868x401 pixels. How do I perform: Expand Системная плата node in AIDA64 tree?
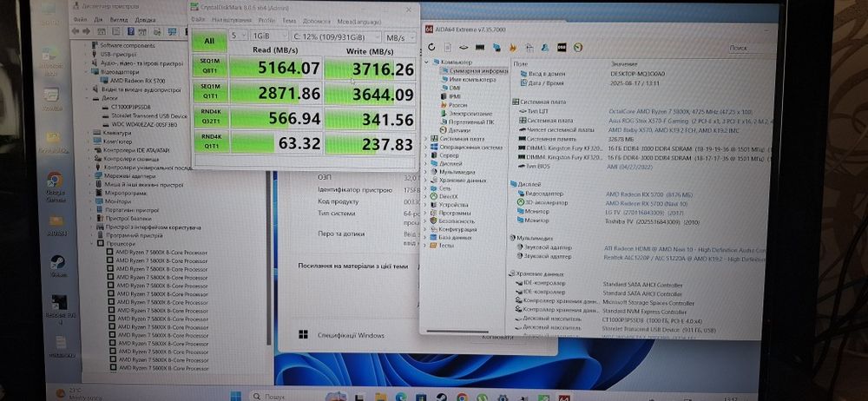(x=426, y=139)
